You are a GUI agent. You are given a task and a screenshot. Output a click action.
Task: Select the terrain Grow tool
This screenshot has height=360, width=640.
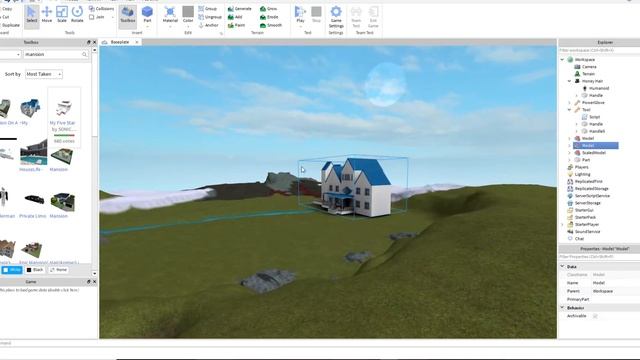[269, 9]
